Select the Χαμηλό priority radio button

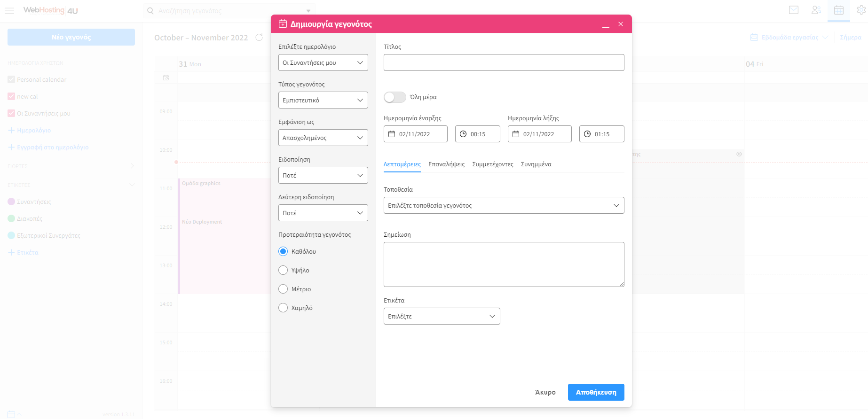click(283, 308)
